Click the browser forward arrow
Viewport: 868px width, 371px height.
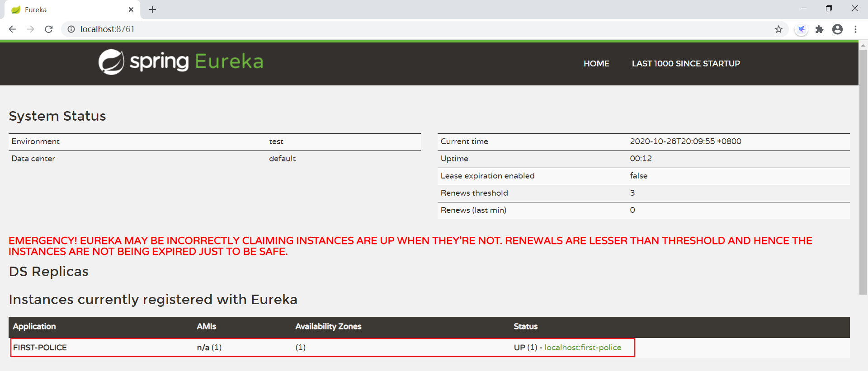(x=31, y=29)
